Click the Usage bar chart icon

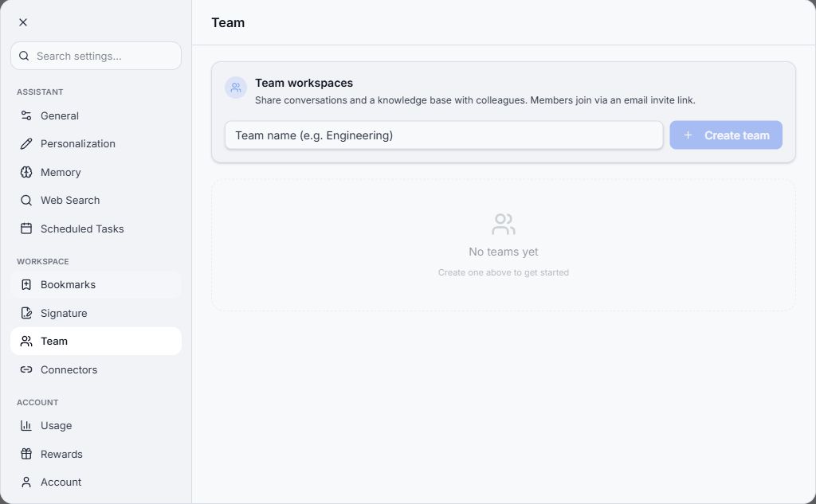[26, 425]
